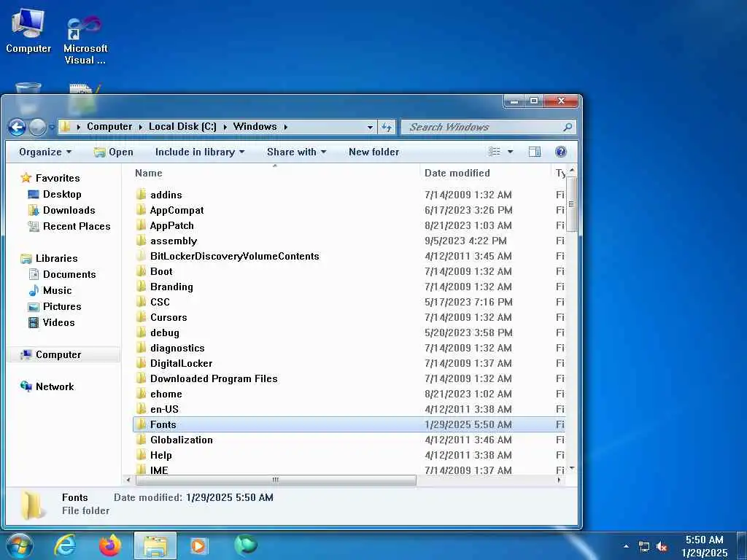Click the Forward navigation arrow button
The image size is (747, 560).
click(x=38, y=127)
